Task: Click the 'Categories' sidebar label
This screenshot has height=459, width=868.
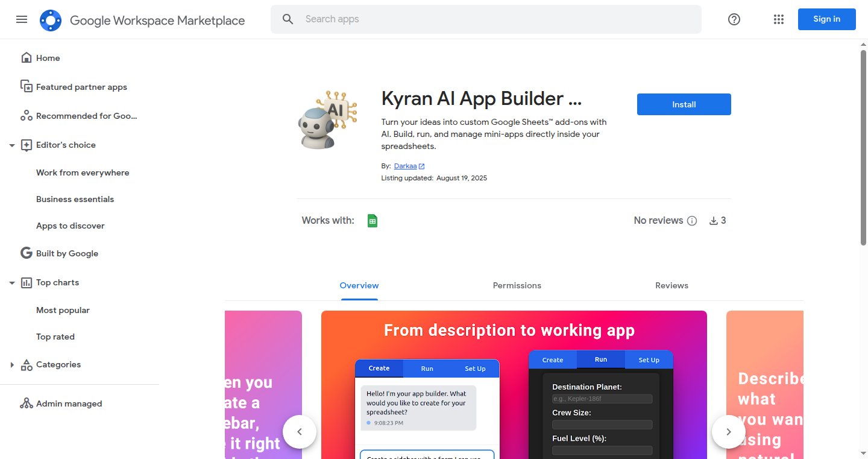Action: coord(58,364)
